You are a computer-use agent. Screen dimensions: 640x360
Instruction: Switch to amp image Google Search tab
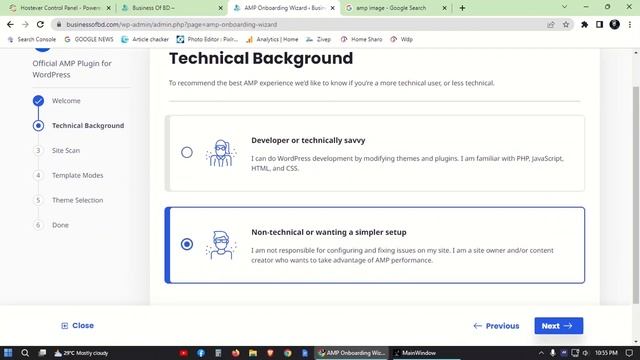click(396, 8)
